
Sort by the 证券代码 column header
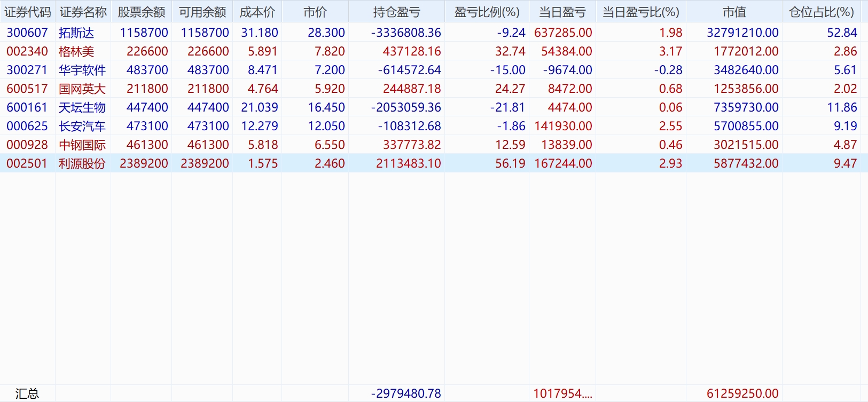tap(28, 12)
